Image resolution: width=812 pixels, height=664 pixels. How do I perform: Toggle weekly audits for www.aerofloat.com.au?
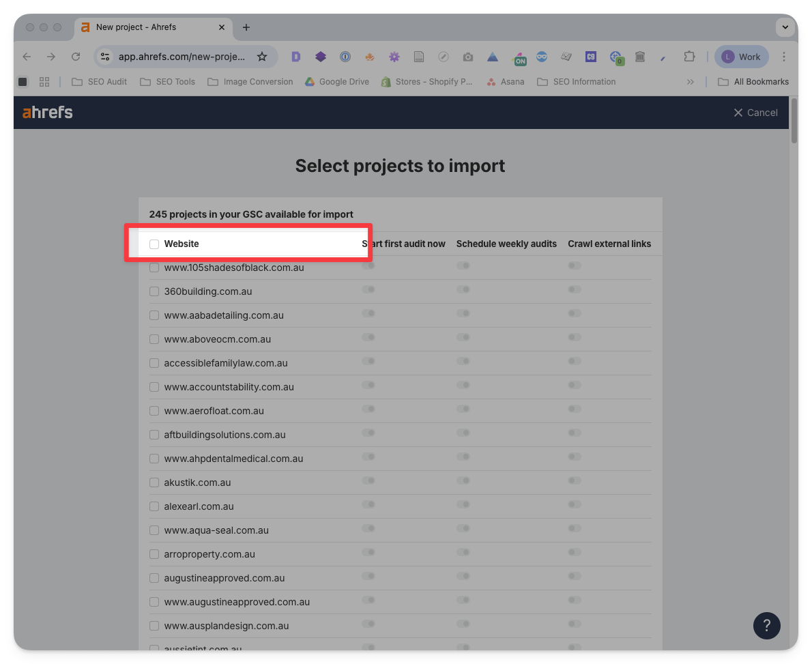(463, 409)
